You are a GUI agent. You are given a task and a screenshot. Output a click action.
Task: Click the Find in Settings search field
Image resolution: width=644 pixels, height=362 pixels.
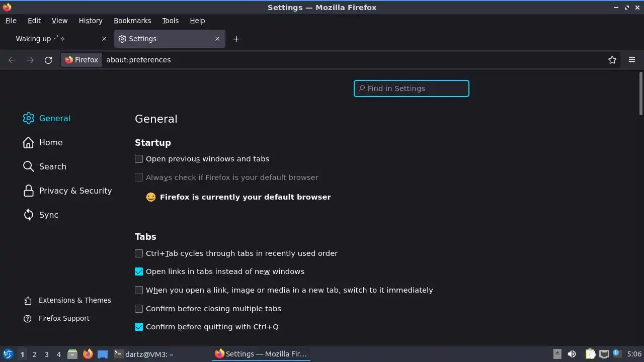point(412,88)
